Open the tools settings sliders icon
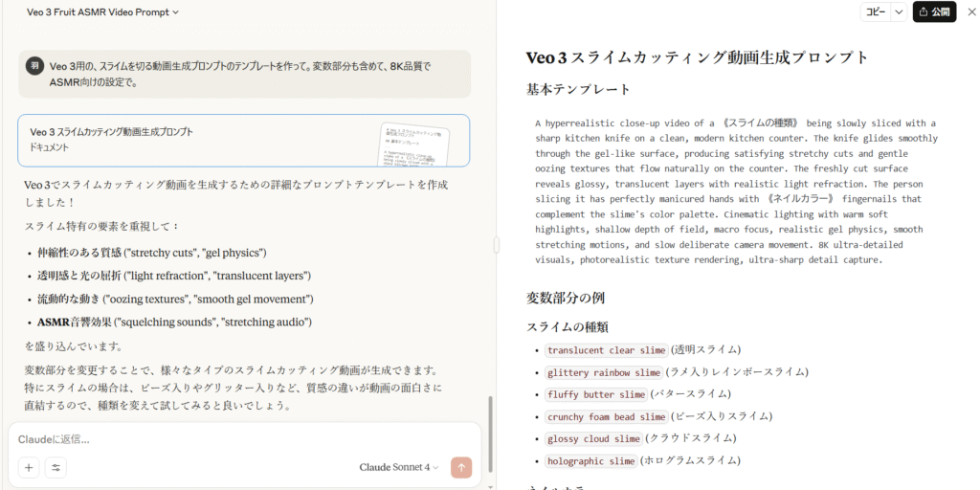 tap(56, 467)
